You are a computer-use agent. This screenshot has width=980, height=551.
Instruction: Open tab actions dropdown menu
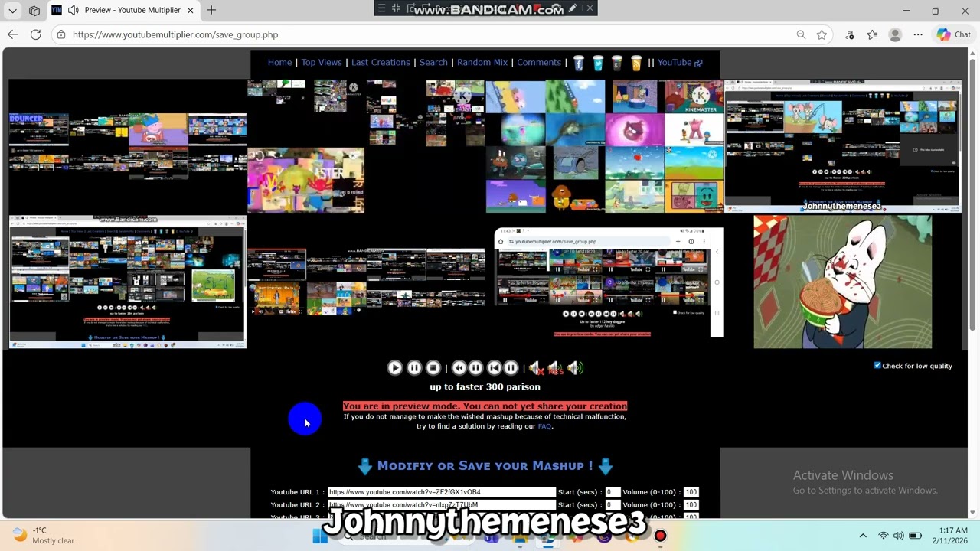[x=12, y=10]
